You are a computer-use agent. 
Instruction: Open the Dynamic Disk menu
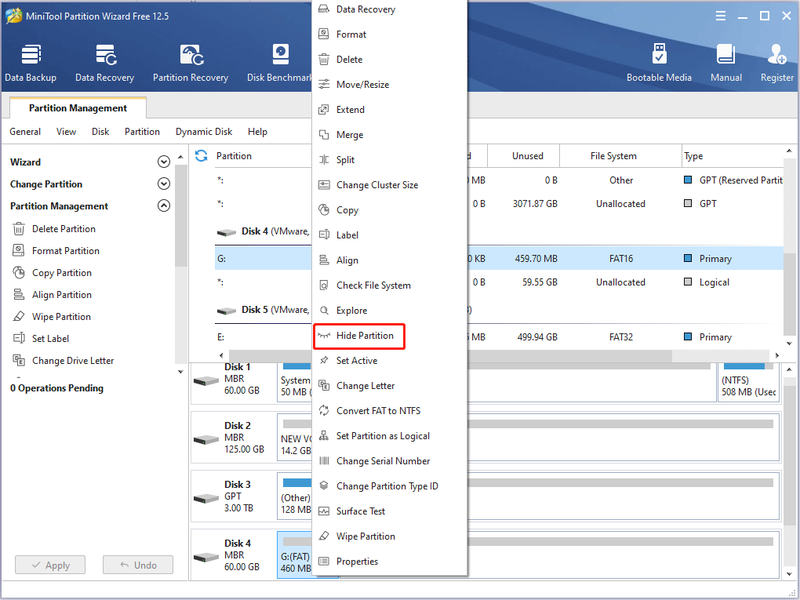204,132
